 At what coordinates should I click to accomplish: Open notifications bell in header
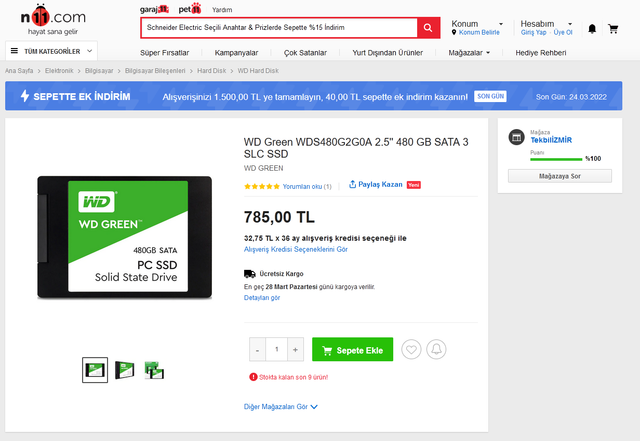[x=592, y=28]
